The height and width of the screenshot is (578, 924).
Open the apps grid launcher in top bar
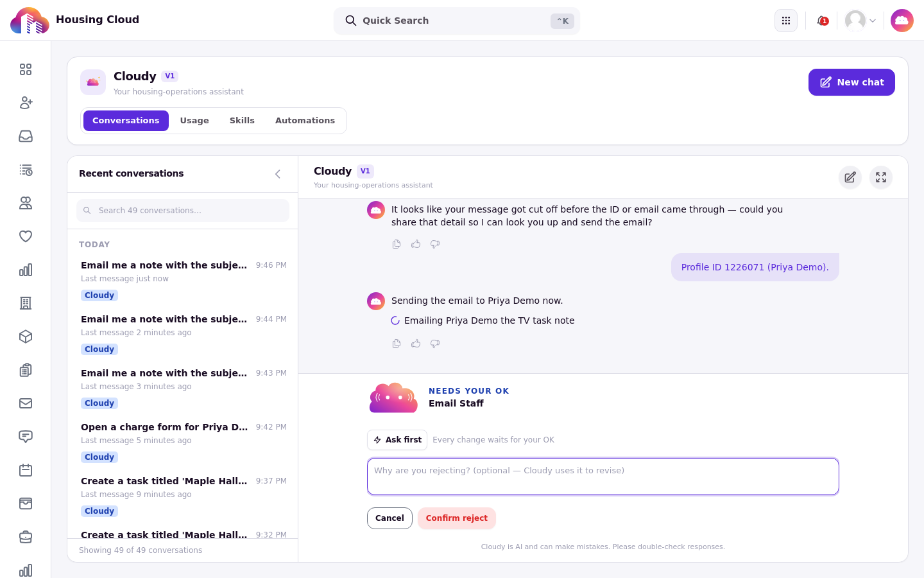click(786, 21)
